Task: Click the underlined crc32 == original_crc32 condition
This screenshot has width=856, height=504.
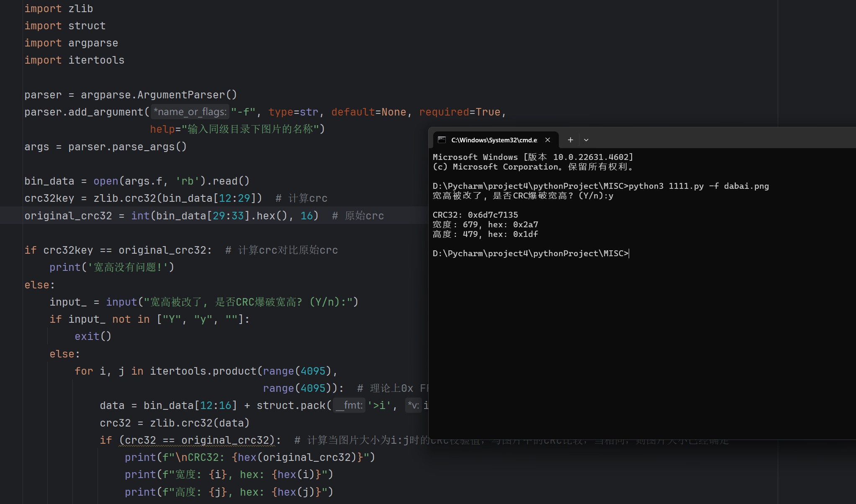Action: coord(197,440)
